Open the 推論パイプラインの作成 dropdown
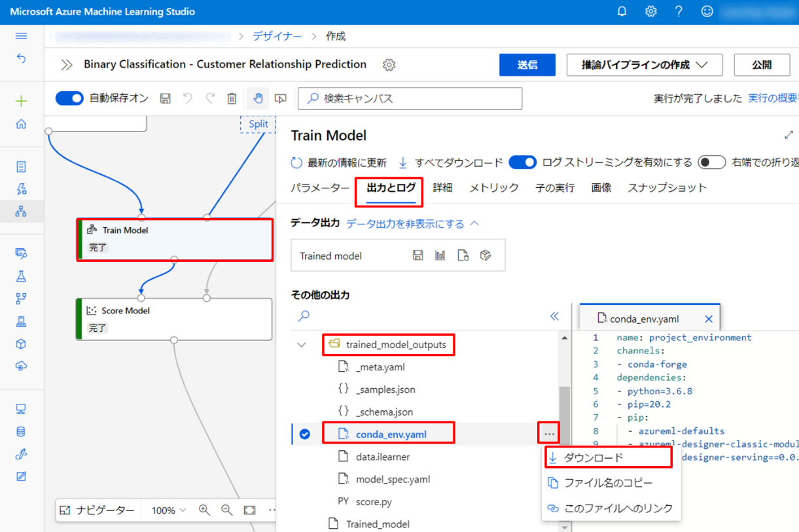 point(645,65)
